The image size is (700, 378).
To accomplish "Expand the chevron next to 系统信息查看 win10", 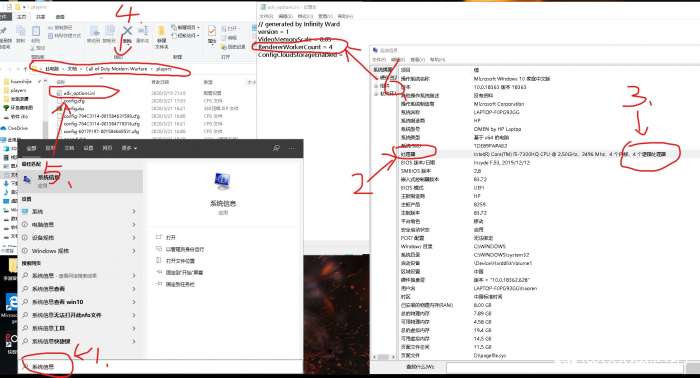I will 133,302.
